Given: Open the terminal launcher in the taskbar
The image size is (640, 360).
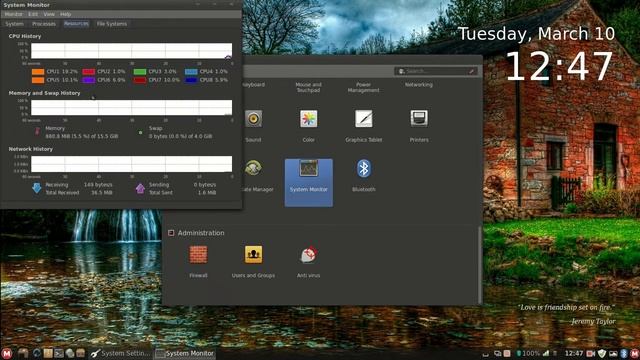Looking at the screenshot, I should [59, 353].
